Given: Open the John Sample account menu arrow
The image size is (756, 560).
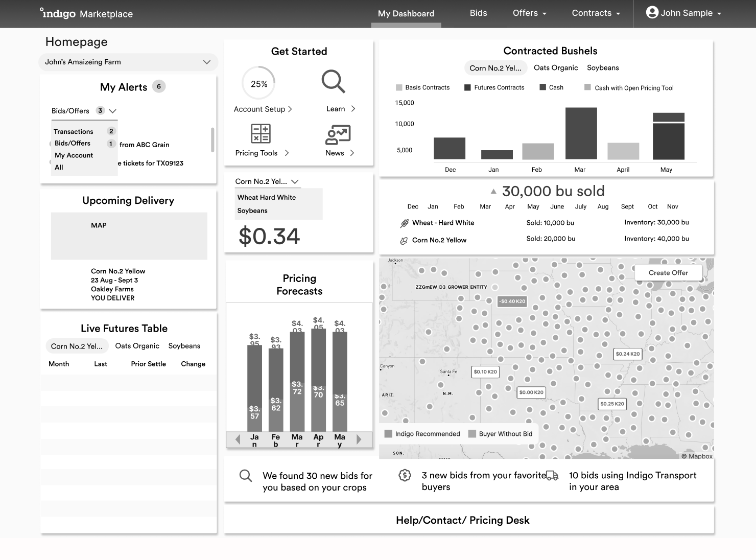Looking at the screenshot, I should tap(719, 14).
